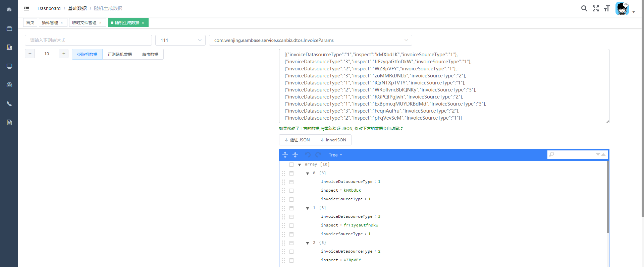Open actions menu for item 0 {3}
This screenshot has width=644, height=267.
tap(291, 173)
